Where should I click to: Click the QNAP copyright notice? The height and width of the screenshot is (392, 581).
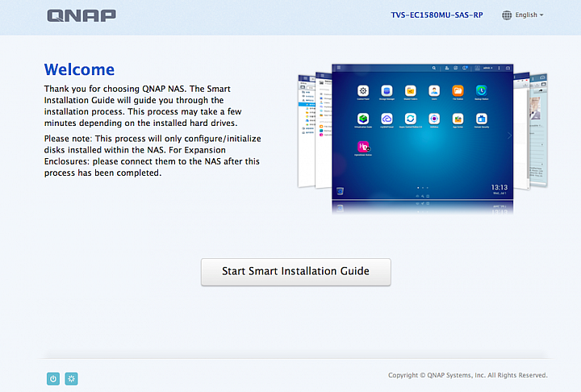click(x=467, y=375)
